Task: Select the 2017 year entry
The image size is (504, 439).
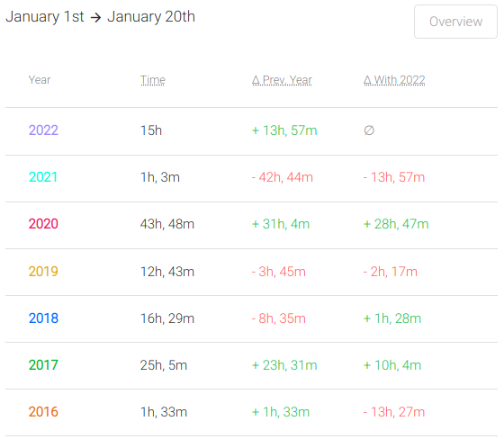Action: (43, 364)
